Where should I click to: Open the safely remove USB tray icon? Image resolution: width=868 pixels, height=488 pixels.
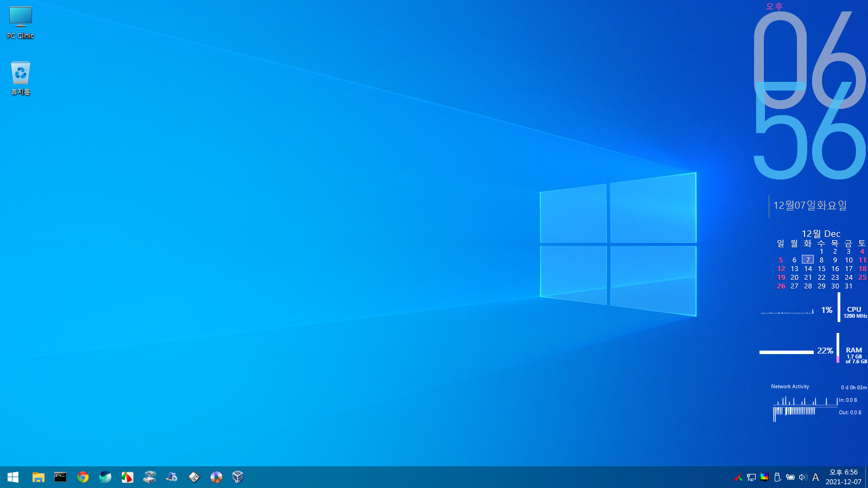pyautogui.click(x=777, y=477)
